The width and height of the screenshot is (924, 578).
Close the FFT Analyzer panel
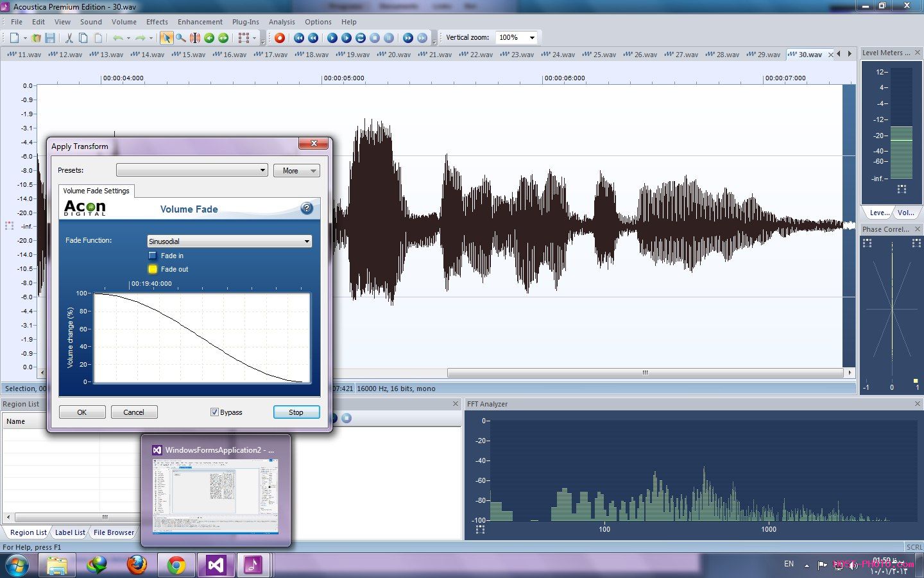tap(917, 404)
